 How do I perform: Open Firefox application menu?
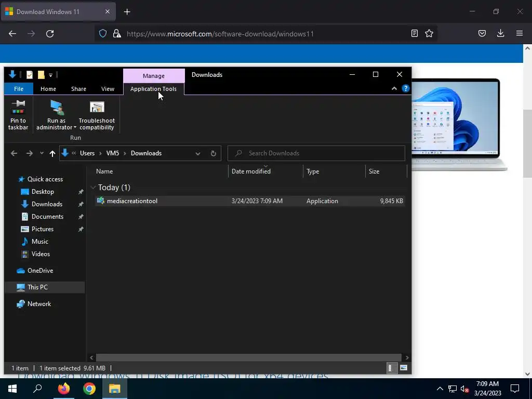click(520, 33)
